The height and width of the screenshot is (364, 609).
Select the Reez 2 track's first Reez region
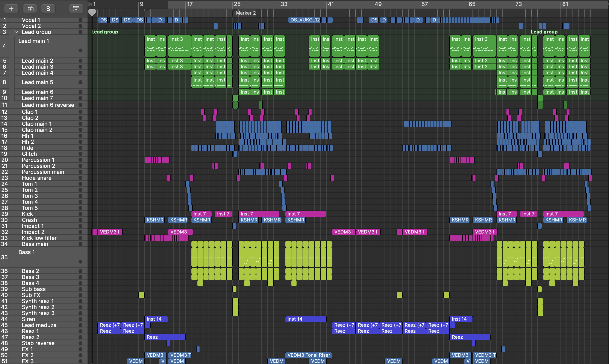pos(165,337)
